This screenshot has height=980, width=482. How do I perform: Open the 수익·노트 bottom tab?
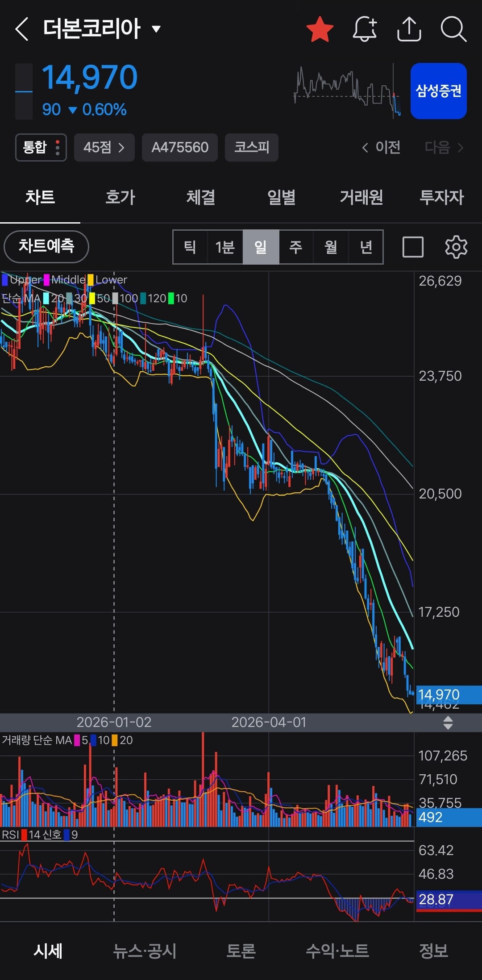(337, 951)
